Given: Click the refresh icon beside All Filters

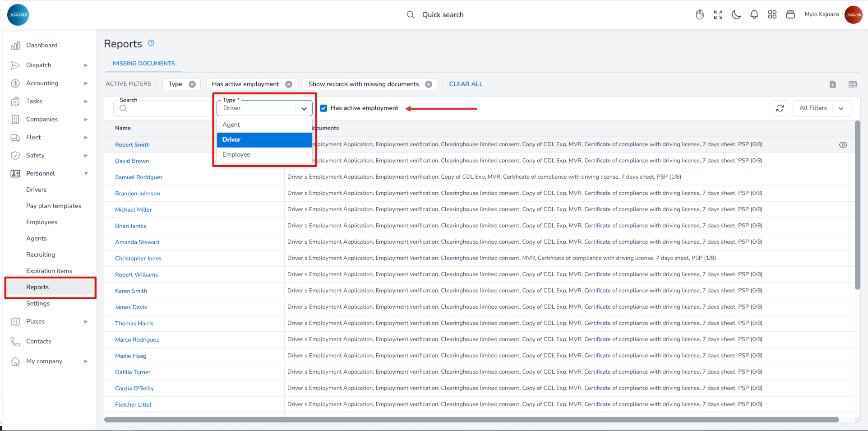Looking at the screenshot, I should pos(780,108).
